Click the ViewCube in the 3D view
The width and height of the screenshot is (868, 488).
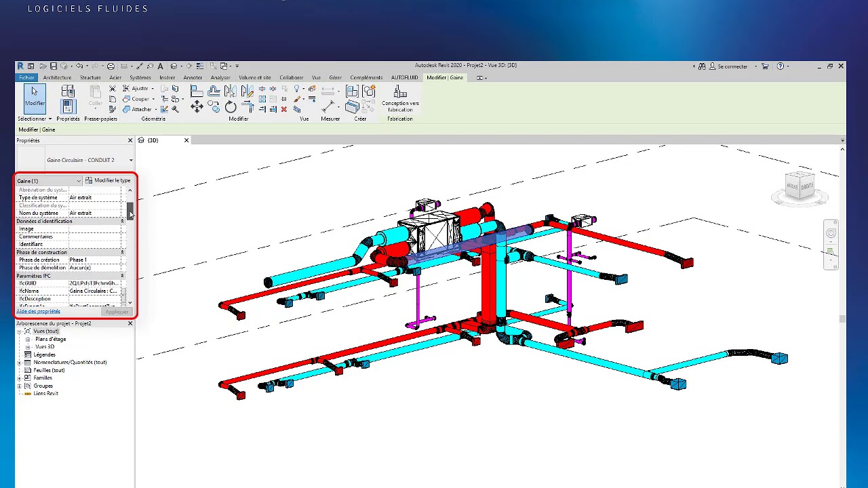[800, 185]
